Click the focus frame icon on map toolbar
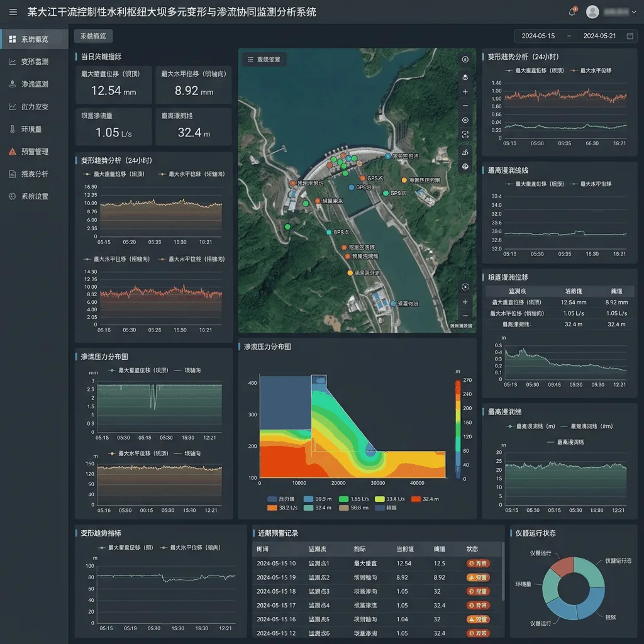This screenshot has width=644, height=644. [465, 135]
